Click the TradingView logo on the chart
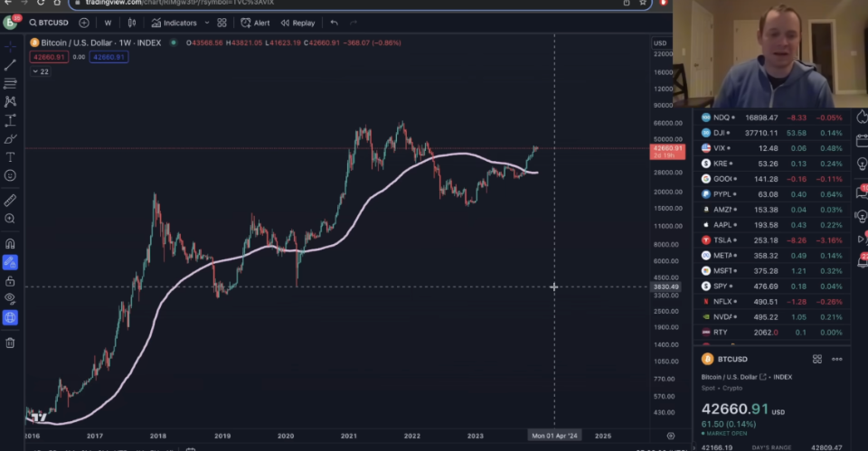This screenshot has width=868, height=451. point(39,417)
